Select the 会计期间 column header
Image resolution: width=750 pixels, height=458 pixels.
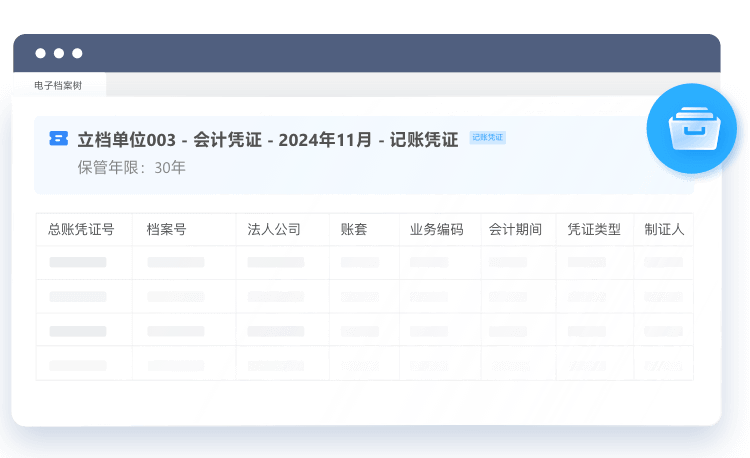(x=515, y=229)
